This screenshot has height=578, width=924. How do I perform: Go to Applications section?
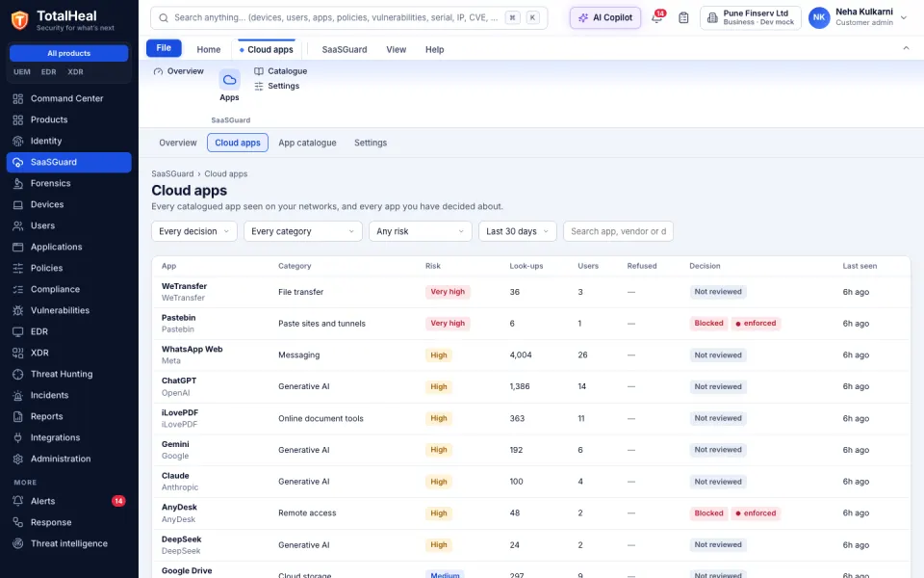(69, 248)
